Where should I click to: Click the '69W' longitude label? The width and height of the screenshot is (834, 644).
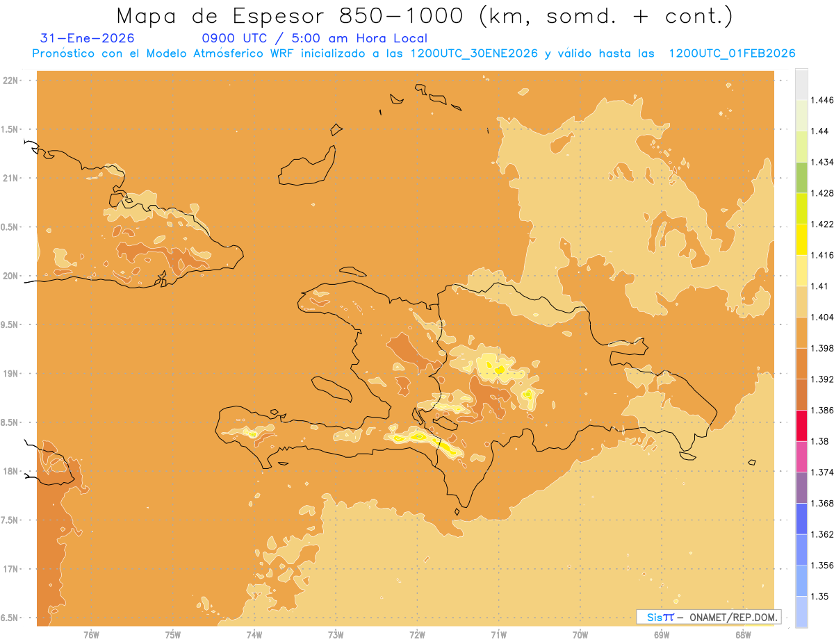click(x=662, y=635)
